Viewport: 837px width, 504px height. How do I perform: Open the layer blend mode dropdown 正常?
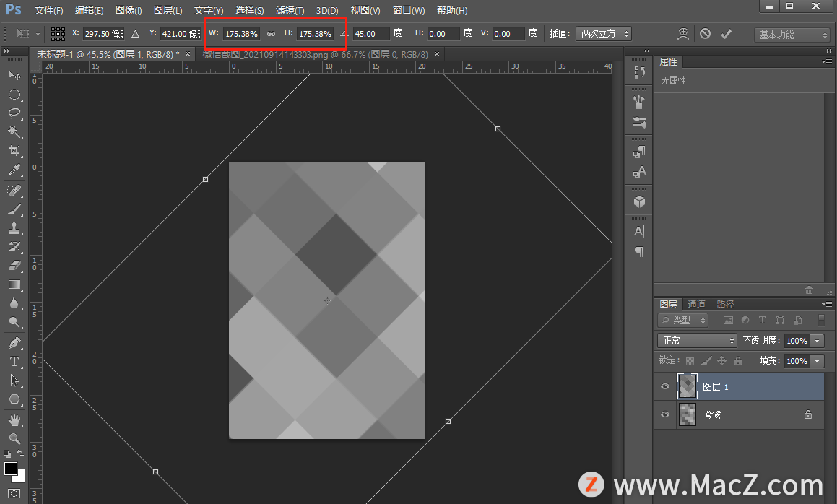697,340
